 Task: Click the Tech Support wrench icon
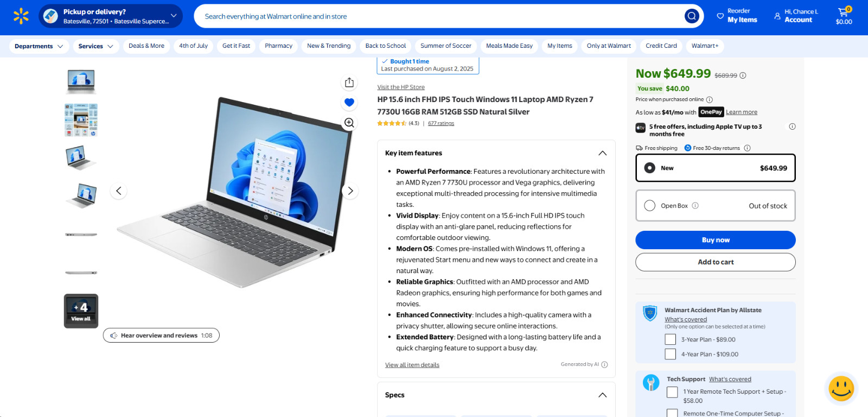[x=650, y=383]
